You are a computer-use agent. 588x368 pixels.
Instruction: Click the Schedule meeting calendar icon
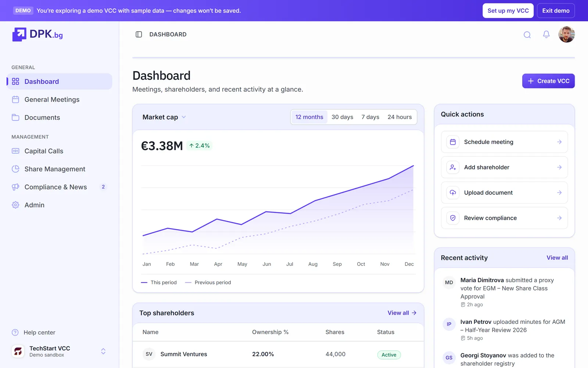tap(453, 142)
